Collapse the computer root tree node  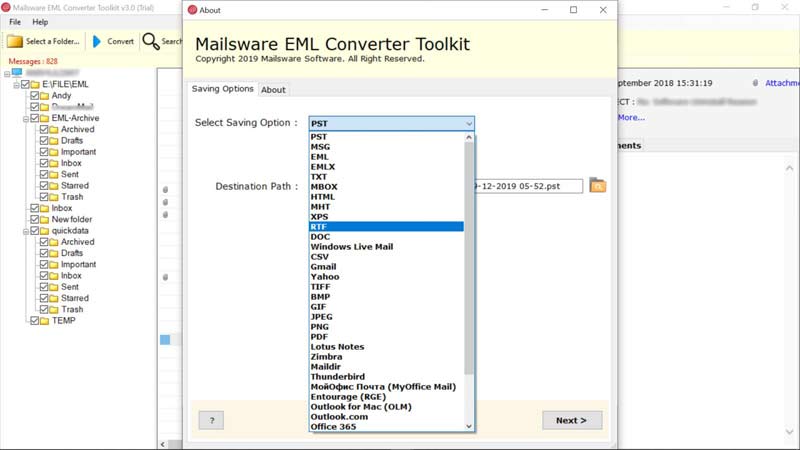(x=7, y=74)
